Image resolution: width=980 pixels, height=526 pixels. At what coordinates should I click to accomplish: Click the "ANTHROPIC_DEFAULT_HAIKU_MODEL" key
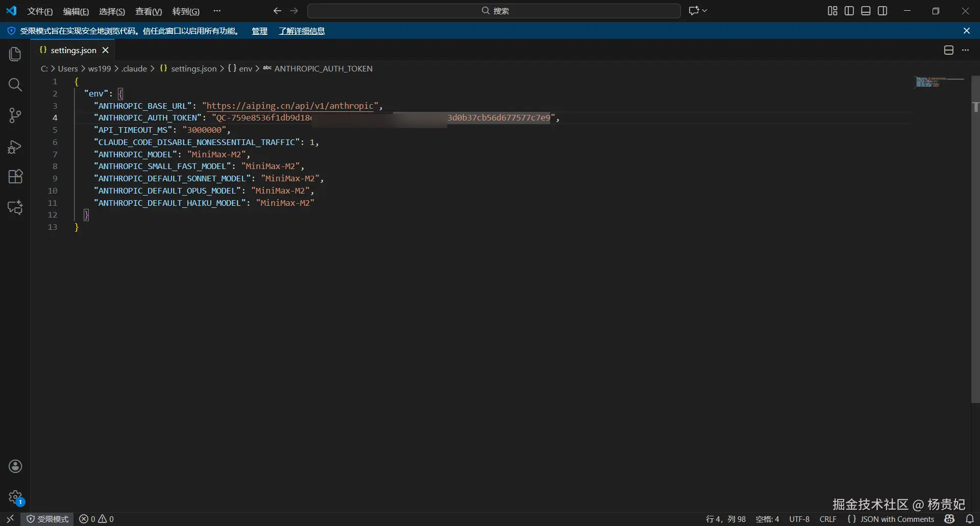[169, 203]
